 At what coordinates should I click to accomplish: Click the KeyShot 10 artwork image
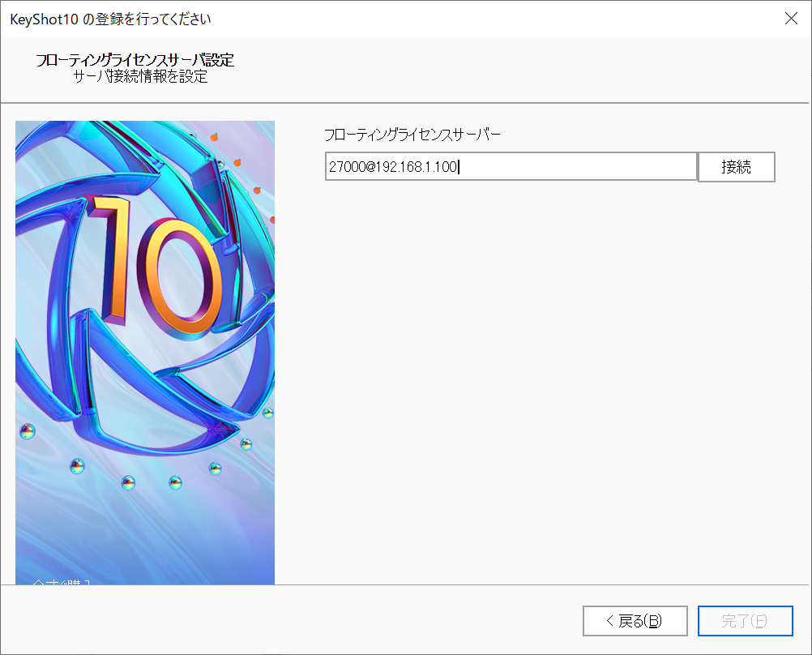point(145,353)
